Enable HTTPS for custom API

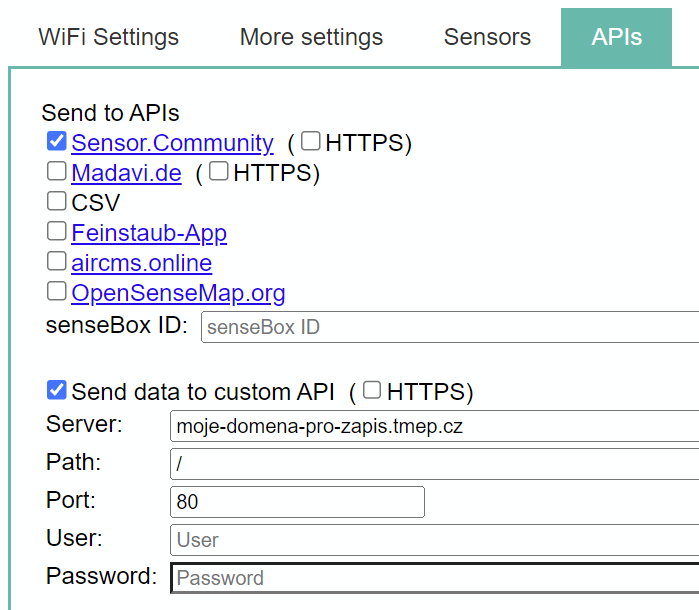point(372,390)
